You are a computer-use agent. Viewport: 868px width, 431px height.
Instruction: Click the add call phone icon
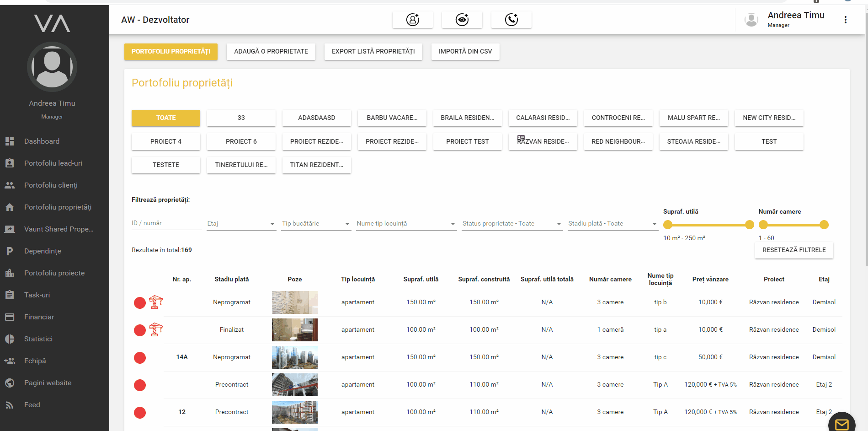[x=511, y=20]
